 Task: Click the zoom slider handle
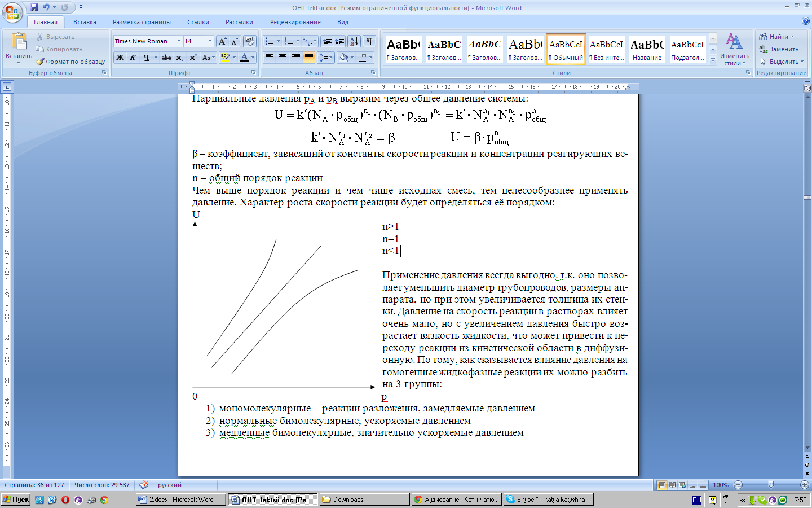[x=771, y=485]
